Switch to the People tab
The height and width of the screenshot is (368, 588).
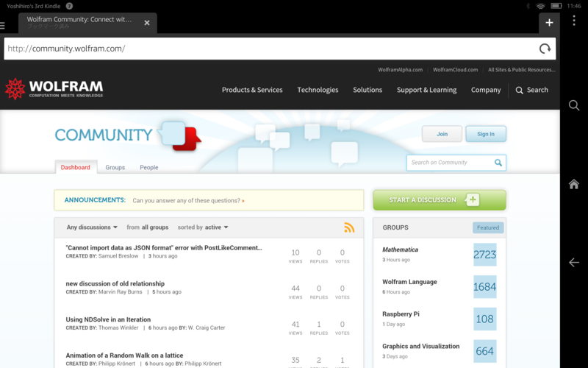(x=149, y=168)
